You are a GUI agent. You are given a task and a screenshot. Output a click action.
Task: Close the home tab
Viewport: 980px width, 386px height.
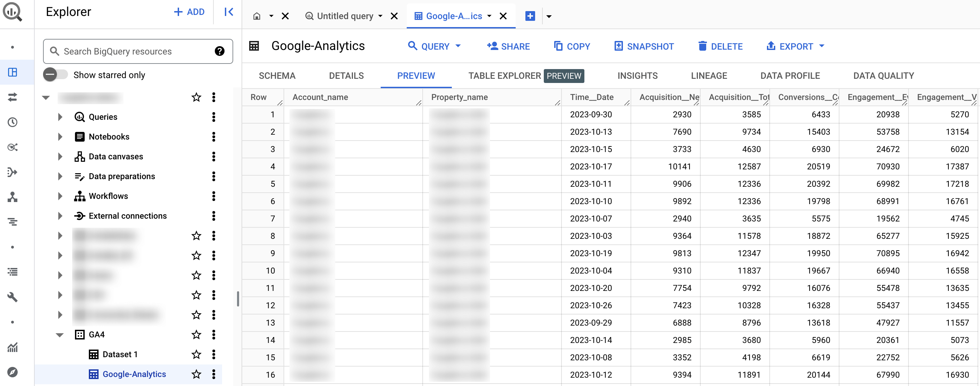pyautogui.click(x=285, y=16)
